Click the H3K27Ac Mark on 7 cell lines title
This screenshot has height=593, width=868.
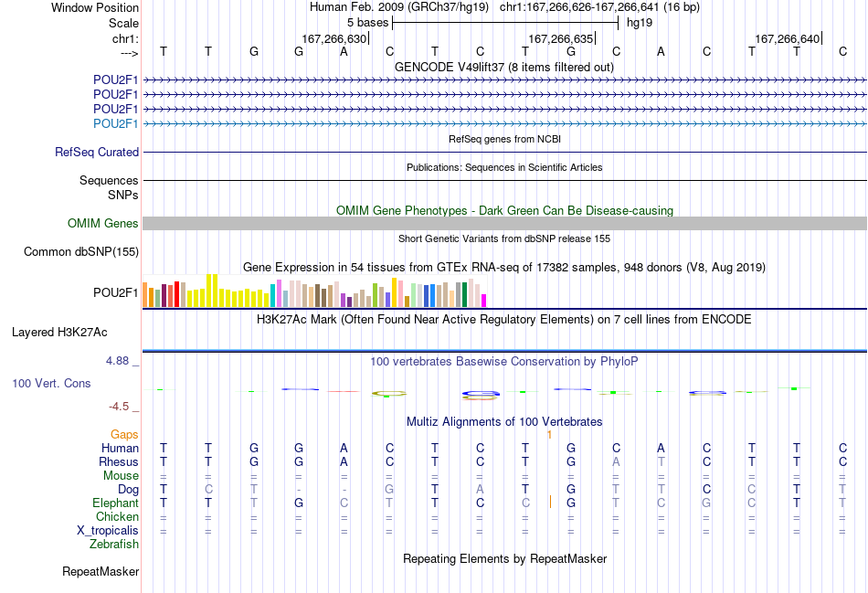click(503, 320)
